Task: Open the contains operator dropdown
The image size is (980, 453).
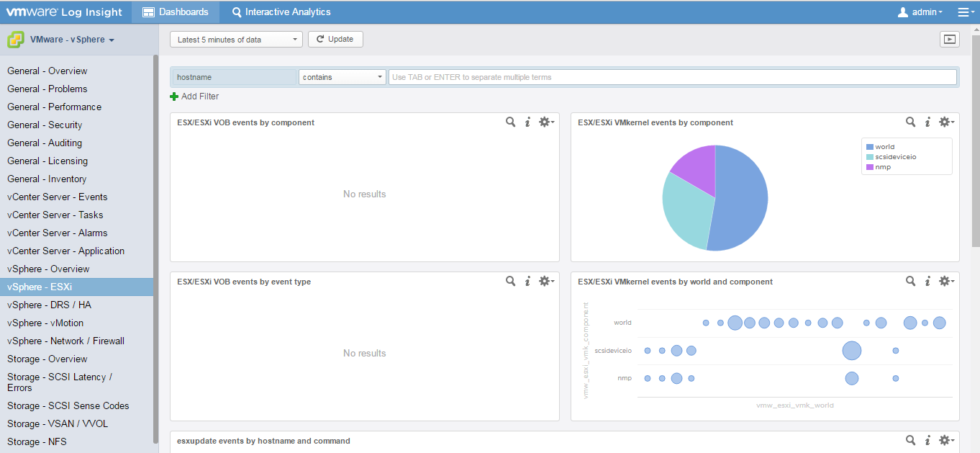Action: tap(342, 76)
